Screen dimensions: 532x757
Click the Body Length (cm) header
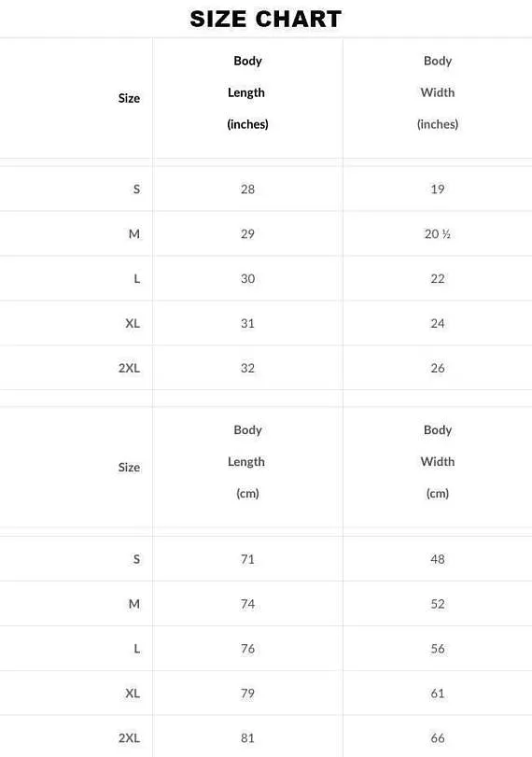tap(247, 461)
